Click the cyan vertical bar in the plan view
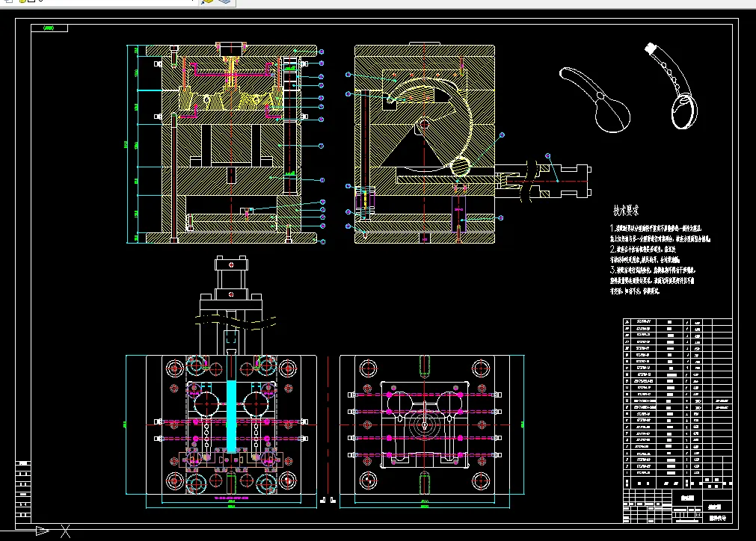Viewport: 756px width, 541px height. point(231,416)
